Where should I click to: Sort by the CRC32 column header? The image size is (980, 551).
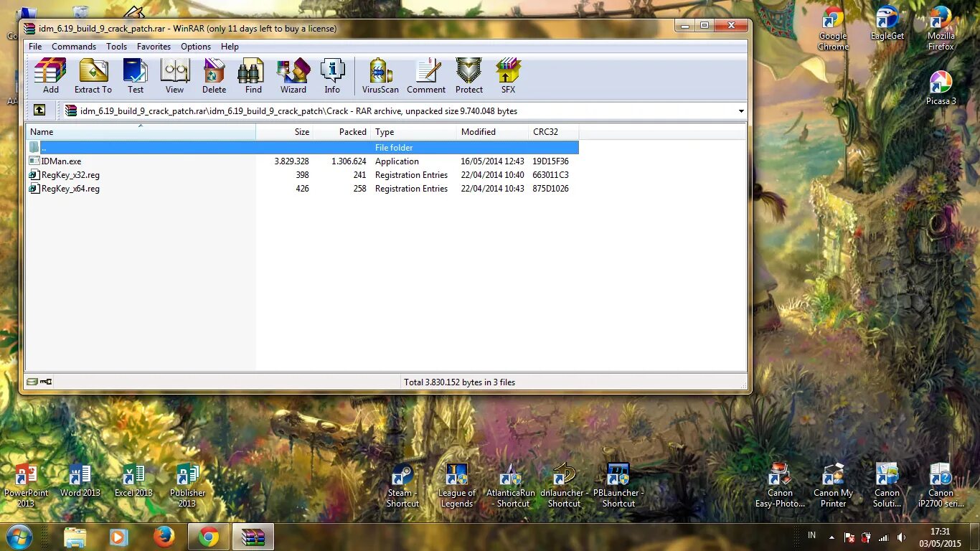(x=554, y=132)
